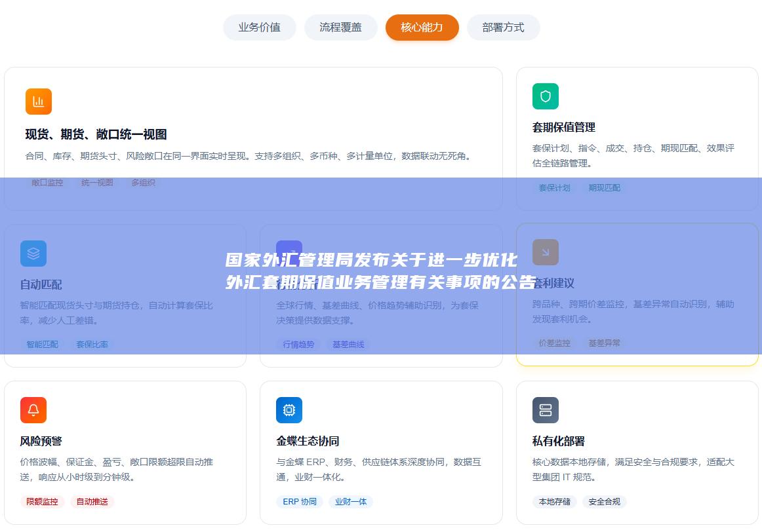Click the 智能匹配 tag
This screenshot has height=532, width=762.
point(42,345)
